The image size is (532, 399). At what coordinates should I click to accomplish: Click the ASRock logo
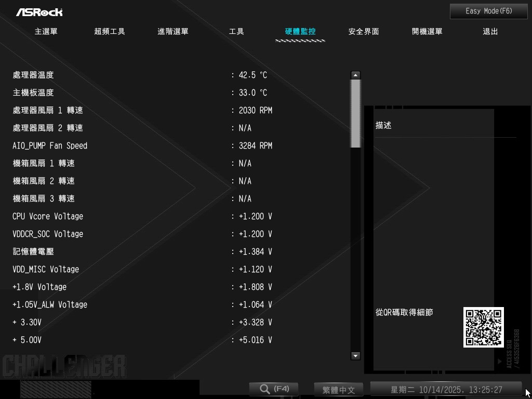[39, 12]
